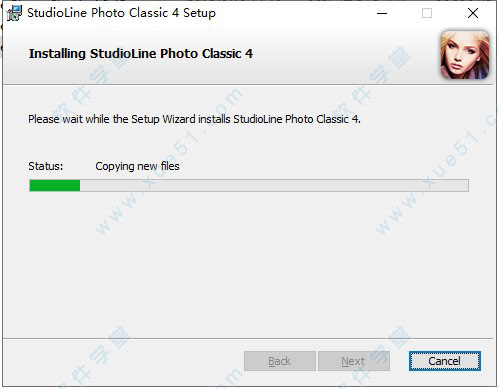
Task: Click the header banner background beside the heading
Action: click(343, 55)
